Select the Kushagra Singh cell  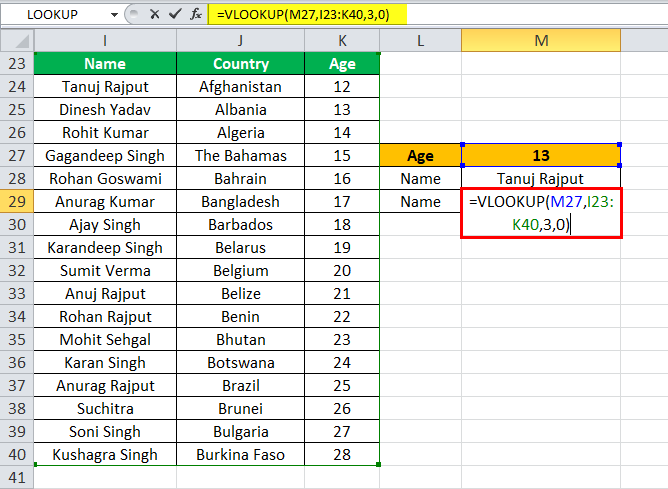click(105, 454)
